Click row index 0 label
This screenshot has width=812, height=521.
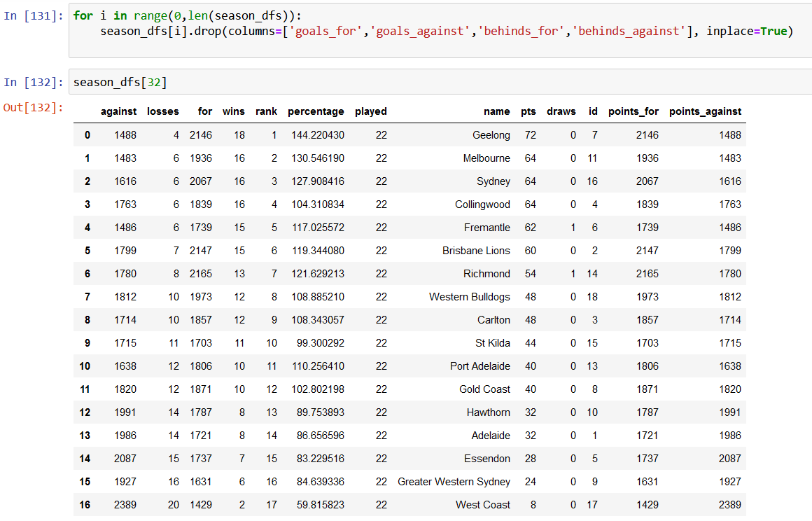pyautogui.click(x=87, y=135)
